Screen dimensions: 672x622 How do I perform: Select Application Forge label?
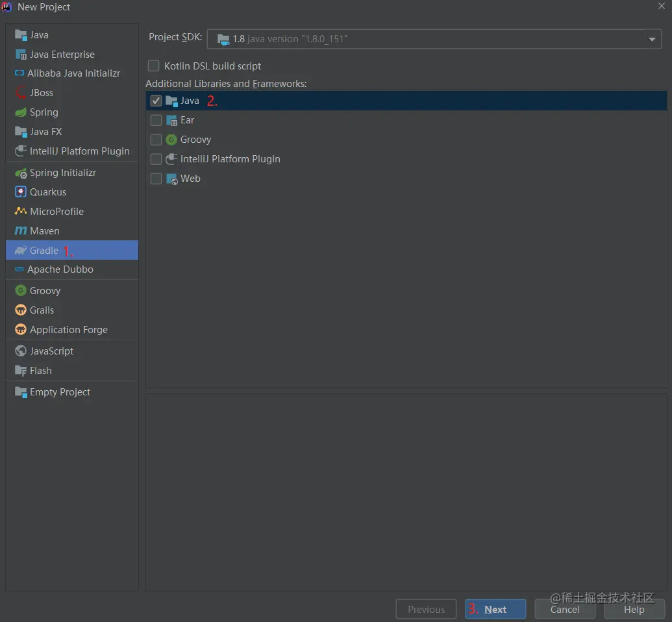pos(69,330)
